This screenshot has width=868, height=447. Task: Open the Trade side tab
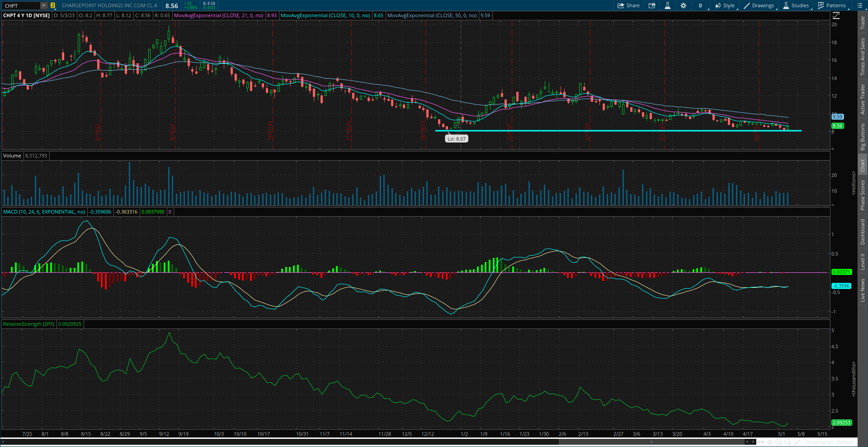point(863,23)
